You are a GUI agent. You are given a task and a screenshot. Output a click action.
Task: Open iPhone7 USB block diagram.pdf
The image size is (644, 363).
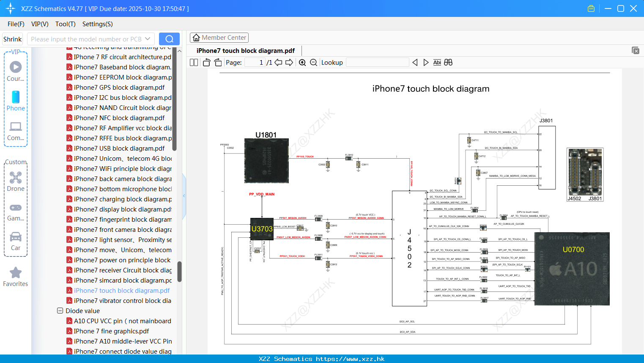click(116, 148)
